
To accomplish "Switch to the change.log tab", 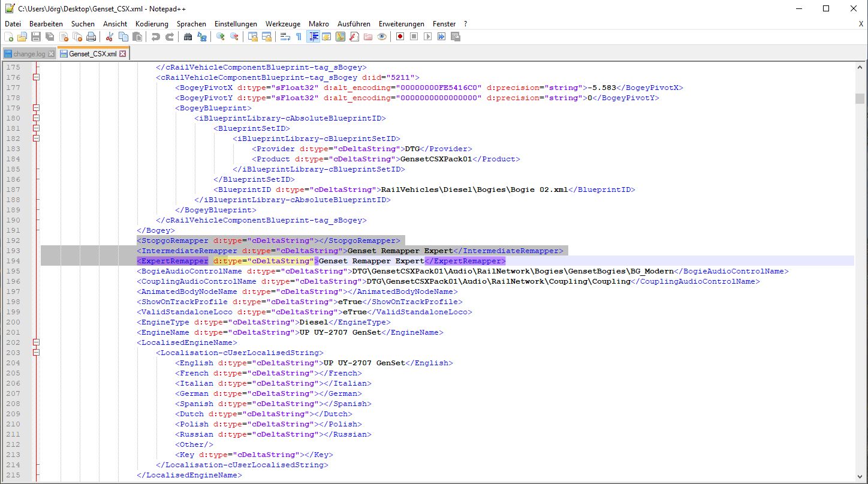I will click(x=29, y=54).
